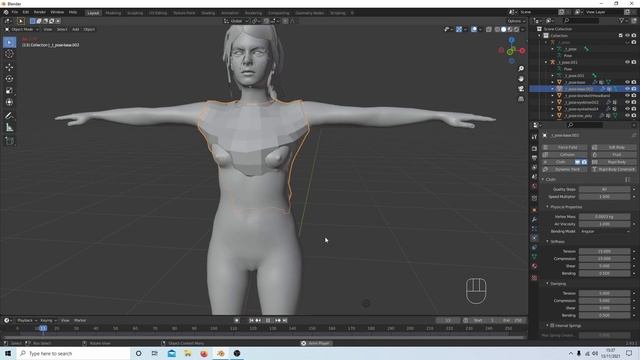This screenshot has height=360, width=640.
Task: Open the Edit menu
Action: click(26, 13)
